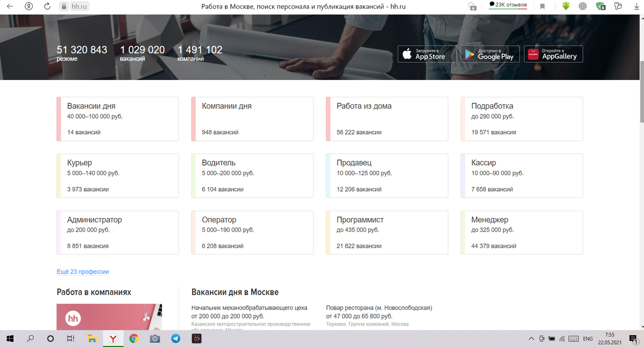This screenshot has height=347, width=644.
Task: Expand the professions list via 'Ещё 23 профессии'
Action: tap(82, 271)
